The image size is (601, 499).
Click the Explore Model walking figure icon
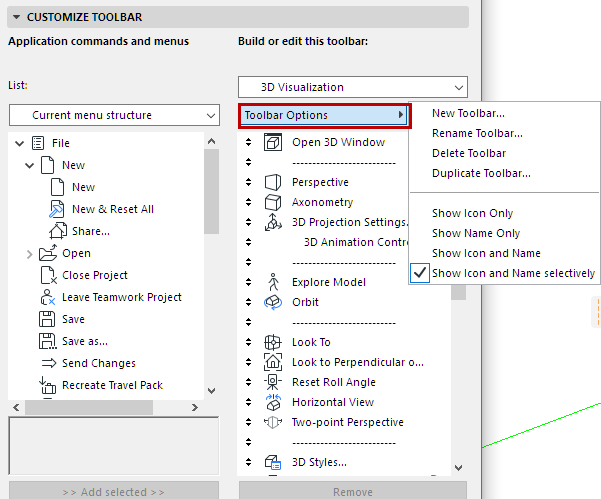coord(273,282)
